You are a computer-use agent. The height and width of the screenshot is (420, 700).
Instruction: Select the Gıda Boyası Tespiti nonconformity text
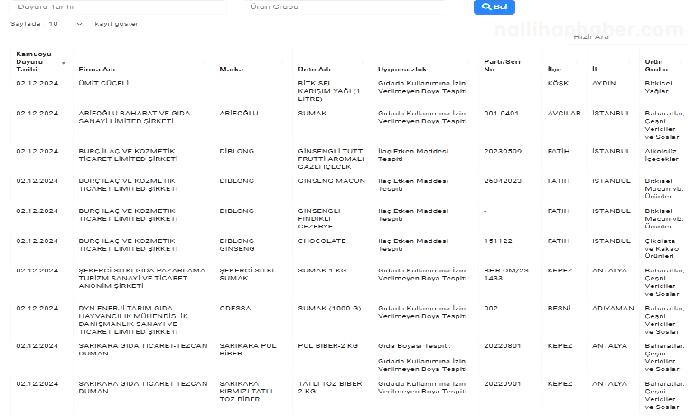[x=414, y=346]
